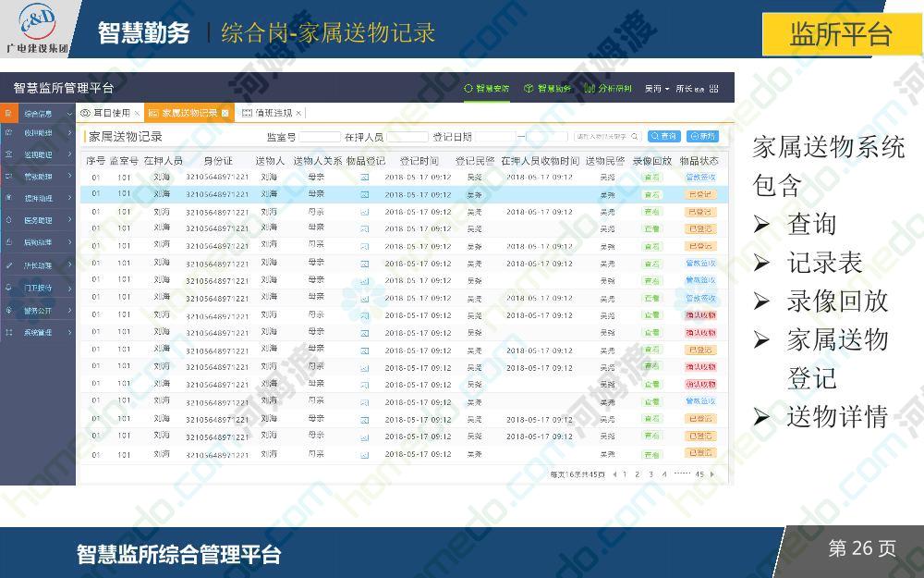The image size is (924, 578).
Task: Close the 值班违规 tab
Action: [x=298, y=113]
